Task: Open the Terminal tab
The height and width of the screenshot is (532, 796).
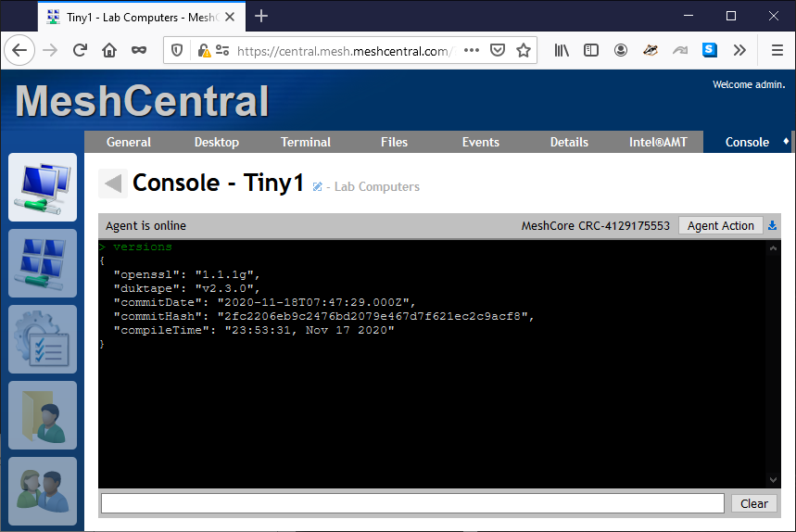Action: pos(306,142)
